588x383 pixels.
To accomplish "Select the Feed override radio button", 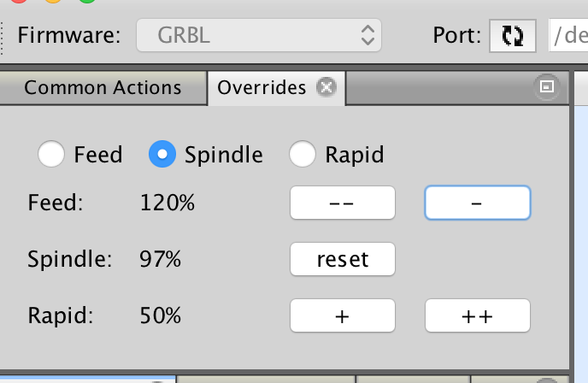I will (51, 154).
